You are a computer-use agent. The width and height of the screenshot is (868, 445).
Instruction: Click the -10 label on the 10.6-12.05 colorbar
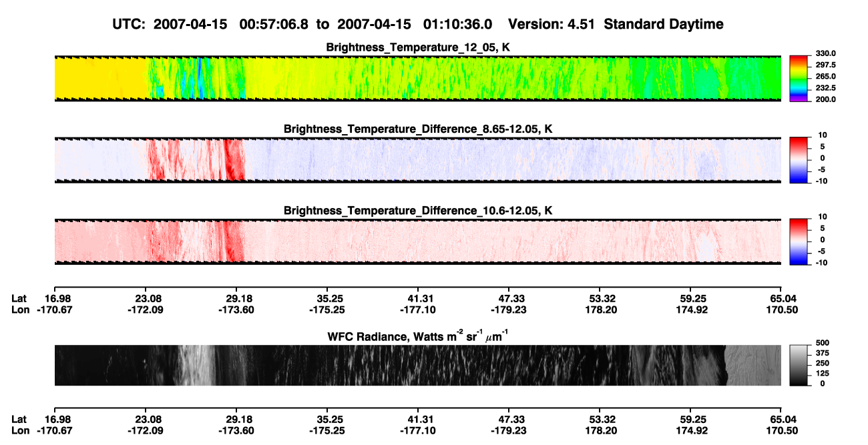(x=821, y=262)
